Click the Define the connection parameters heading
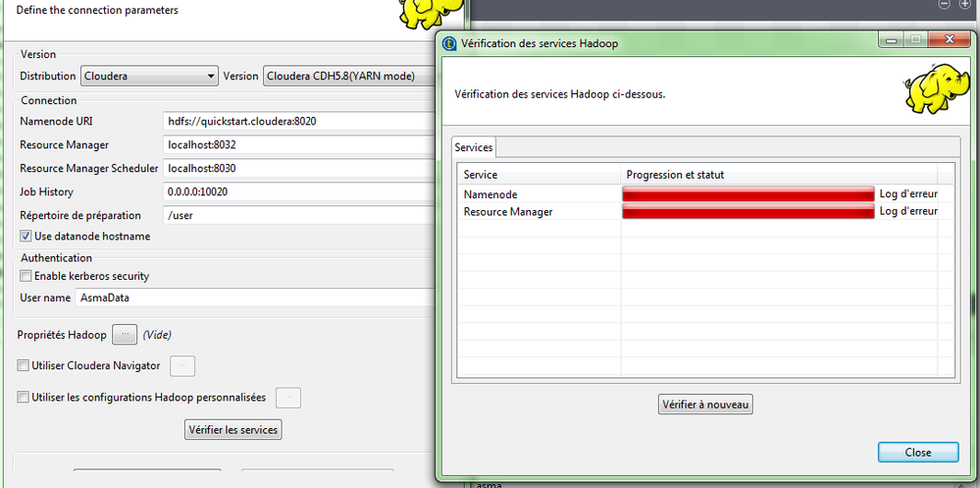This screenshot has width=980, height=488. (x=97, y=10)
